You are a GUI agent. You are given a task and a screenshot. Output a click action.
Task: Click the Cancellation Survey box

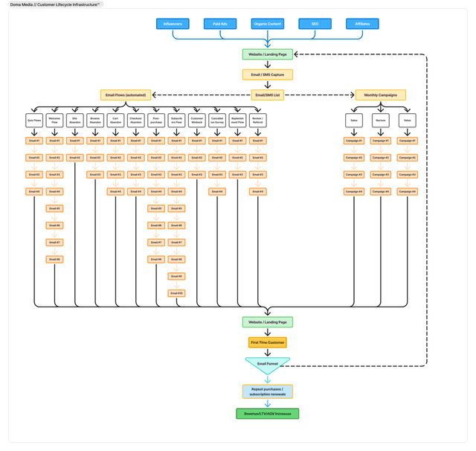coord(217,121)
